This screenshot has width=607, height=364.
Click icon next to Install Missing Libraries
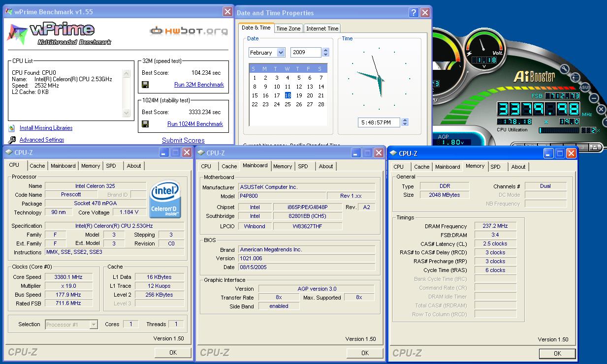(12, 128)
